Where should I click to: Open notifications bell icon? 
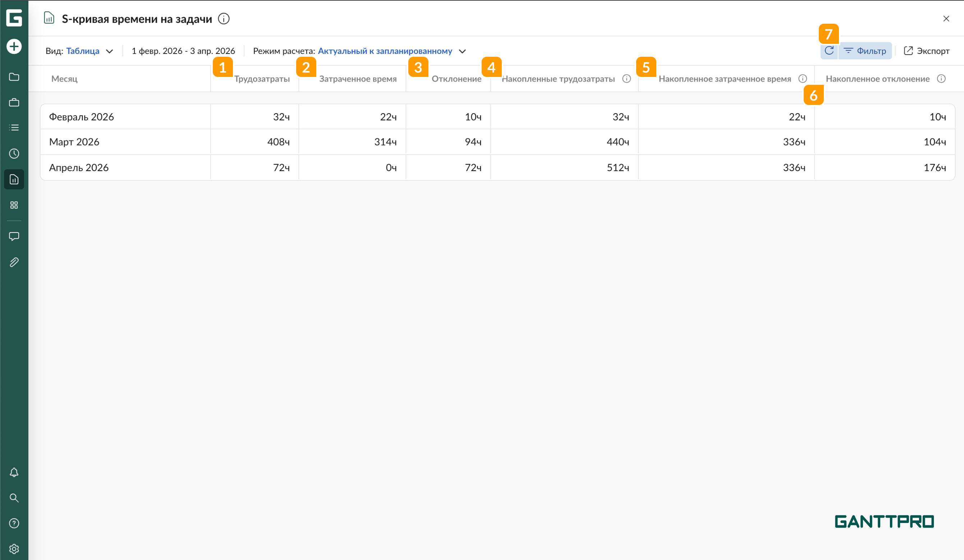click(x=14, y=472)
